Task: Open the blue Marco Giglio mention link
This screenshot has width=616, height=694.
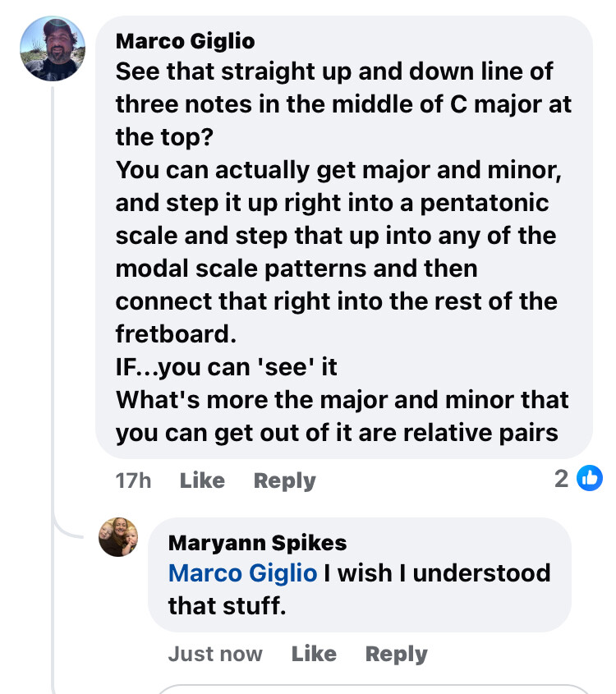Action: [242, 572]
